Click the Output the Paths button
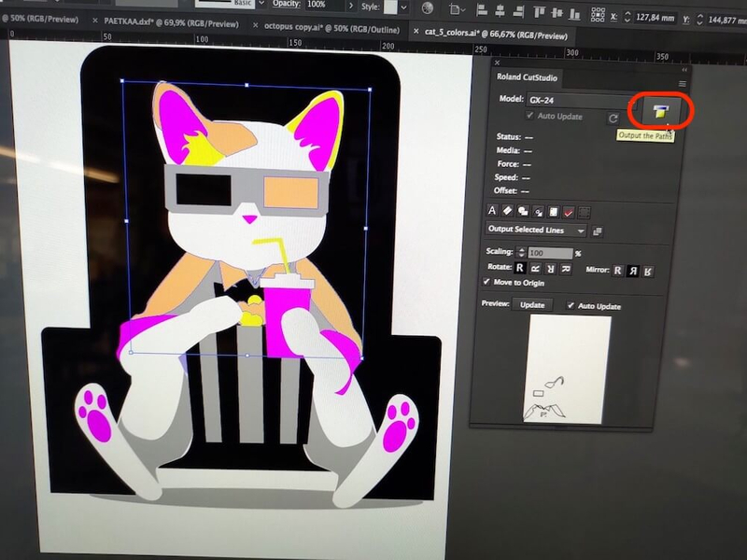This screenshot has width=747, height=560. pos(660,112)
